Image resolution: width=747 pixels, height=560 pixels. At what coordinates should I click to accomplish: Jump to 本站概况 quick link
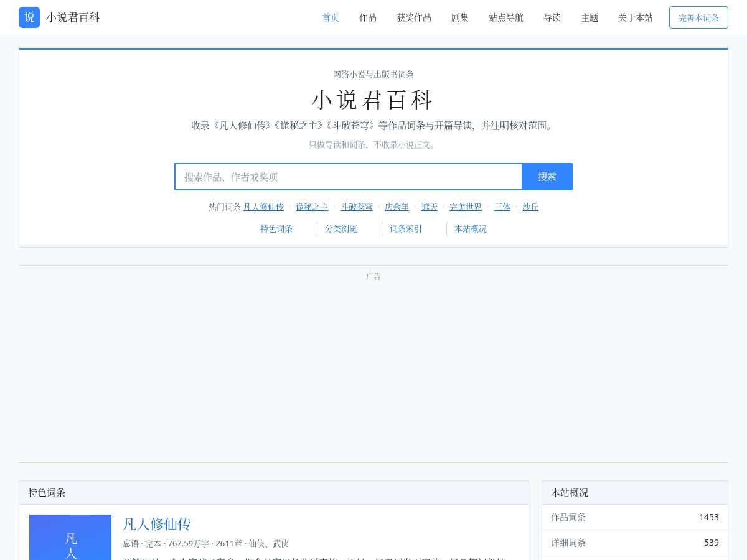tap(471, 229)
